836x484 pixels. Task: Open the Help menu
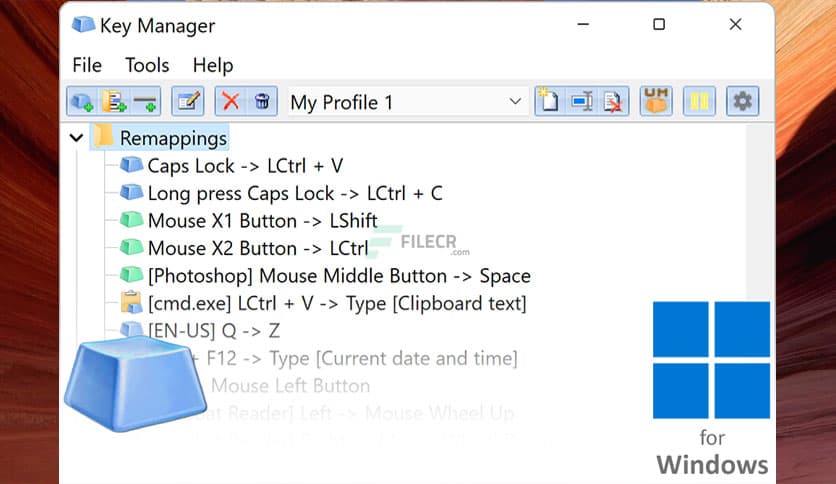click(x=213, y=65)
